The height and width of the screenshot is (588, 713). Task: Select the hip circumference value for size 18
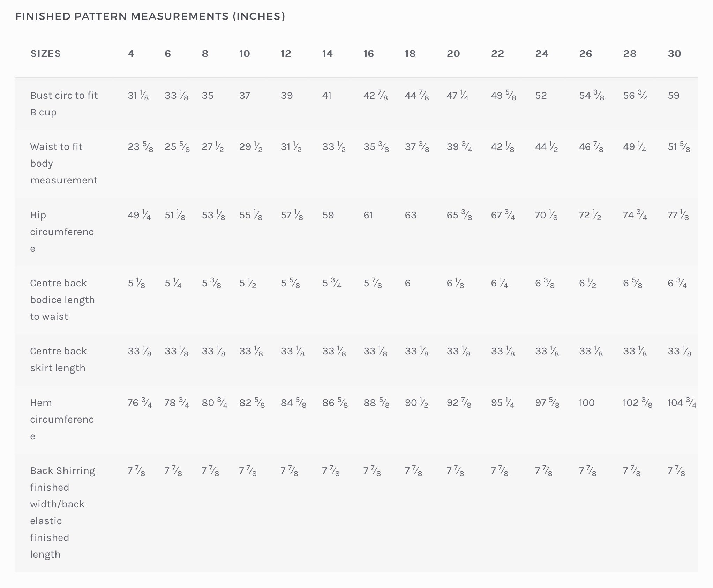(x=411, y=215)
